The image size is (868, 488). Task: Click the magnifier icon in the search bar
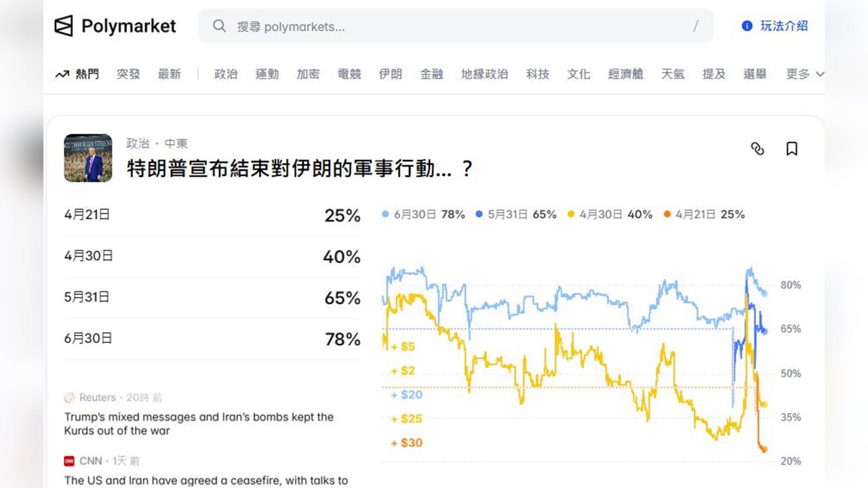coord(220,26)
